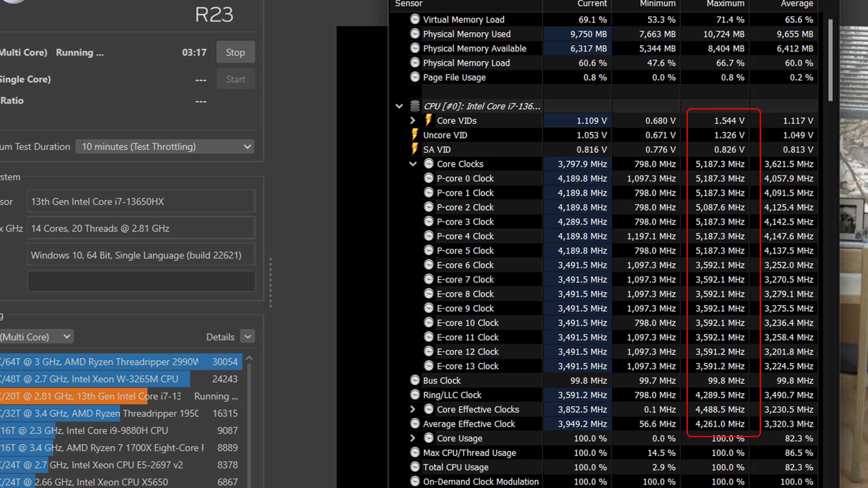Collapse the Core Clocks tree
Image resolution: width=868 pixels, height=488 pixels.
click(413, 164)
